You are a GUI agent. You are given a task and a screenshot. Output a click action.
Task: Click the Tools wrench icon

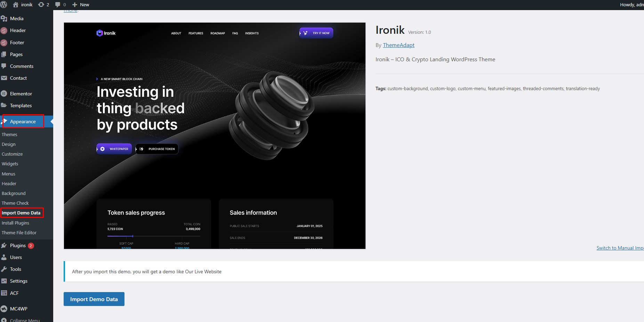coord(4,269)
